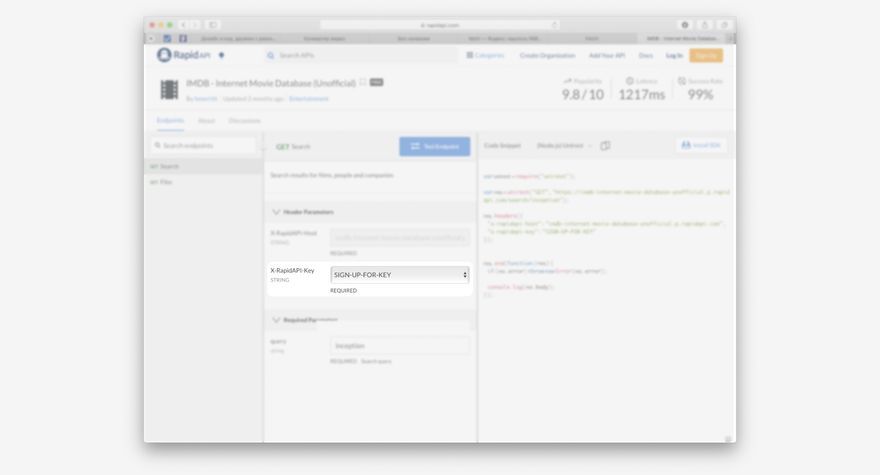Select the GET Search endpoint in sidebar
Viewport: 880px width, 475px height.
click(203, 166)
